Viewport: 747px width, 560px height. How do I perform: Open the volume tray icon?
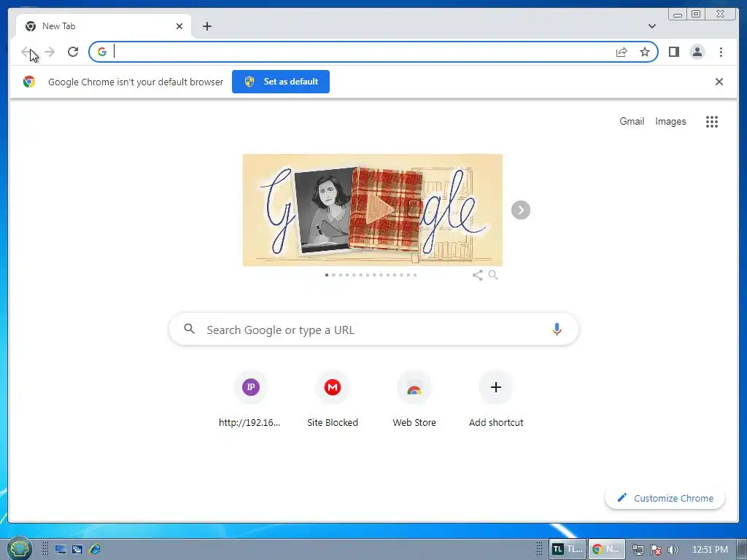click(673, 550)
